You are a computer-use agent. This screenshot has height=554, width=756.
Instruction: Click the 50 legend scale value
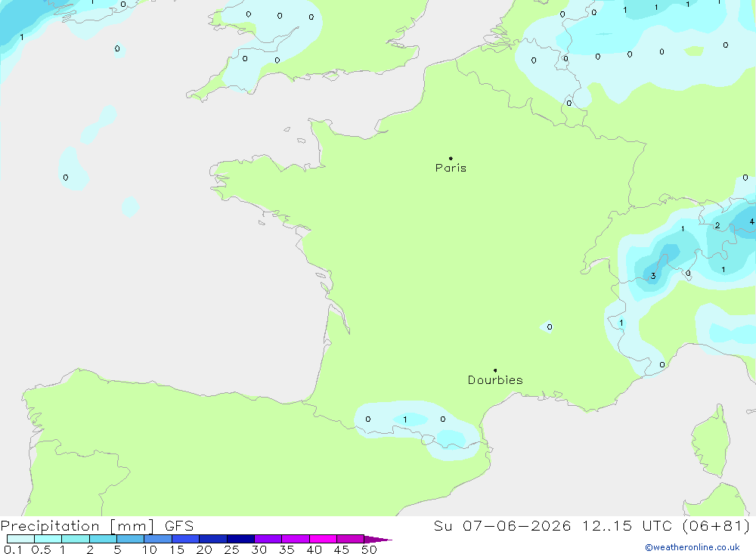click(369, 549)
